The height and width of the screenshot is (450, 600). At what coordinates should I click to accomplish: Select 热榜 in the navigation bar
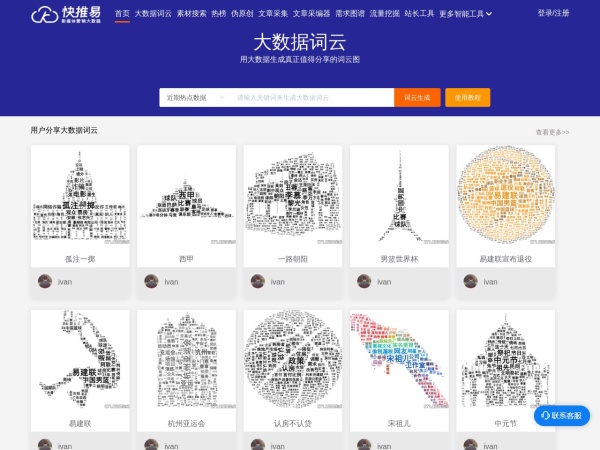click(219, 14)
